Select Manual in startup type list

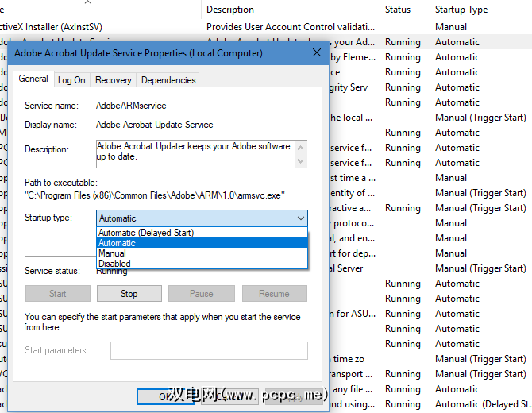point(202,253)
